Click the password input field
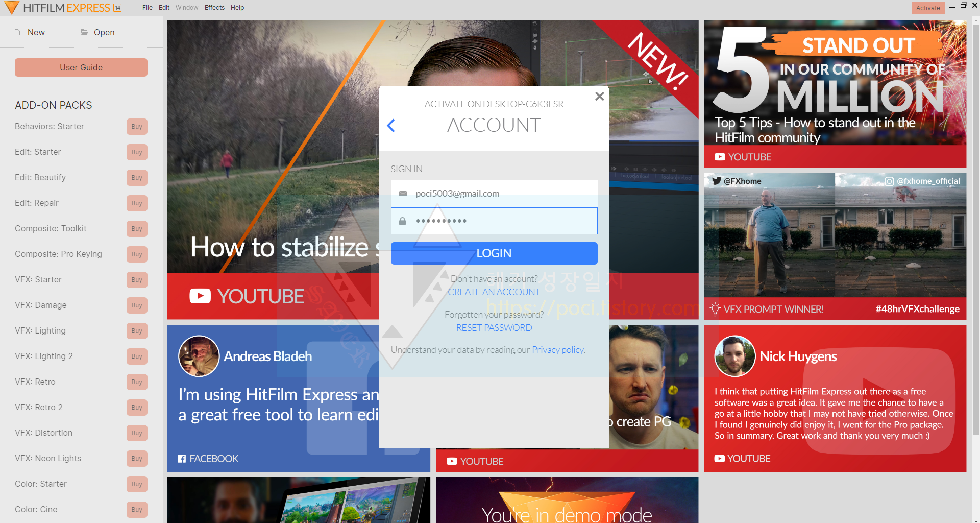 tap(494, 221)
